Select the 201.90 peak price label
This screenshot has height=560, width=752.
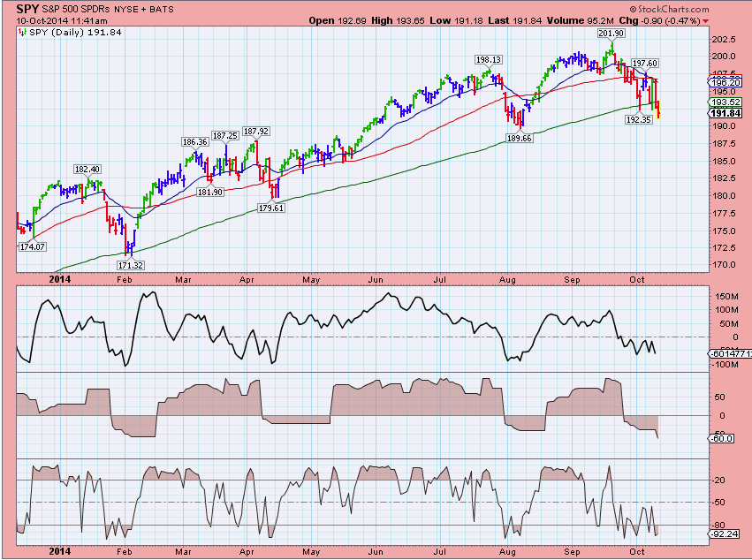coord(611,33)
